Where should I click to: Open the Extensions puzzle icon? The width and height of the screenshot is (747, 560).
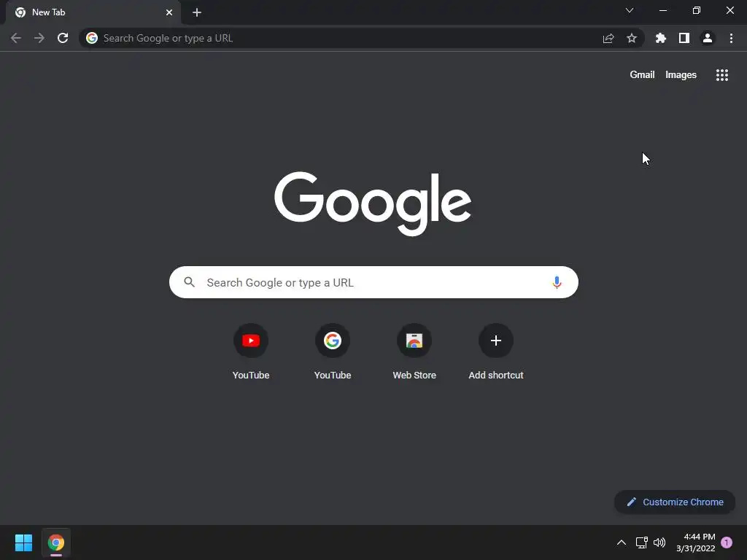(661, 38)
